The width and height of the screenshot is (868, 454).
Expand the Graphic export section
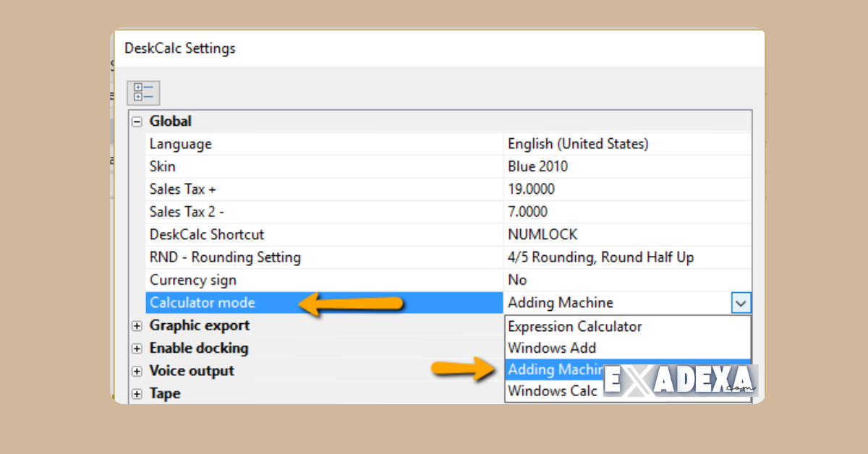point(137,326)
